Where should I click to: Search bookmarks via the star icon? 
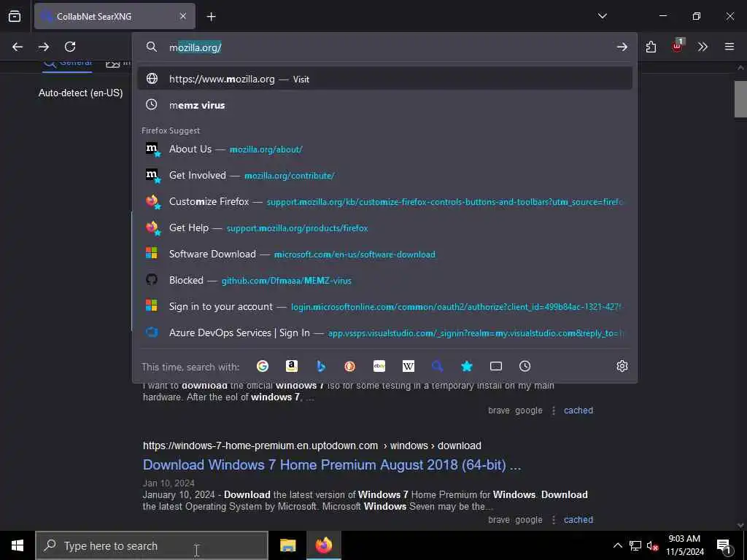(467, 366)
